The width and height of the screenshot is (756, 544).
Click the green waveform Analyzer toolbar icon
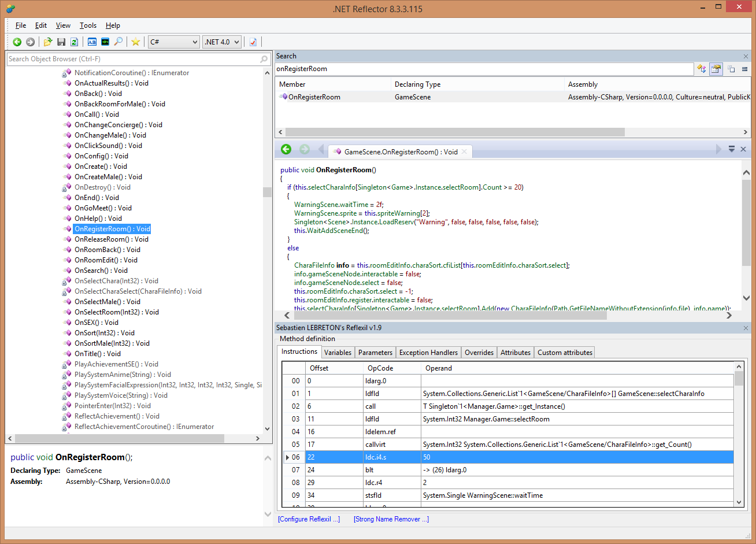tap(105, 42)
